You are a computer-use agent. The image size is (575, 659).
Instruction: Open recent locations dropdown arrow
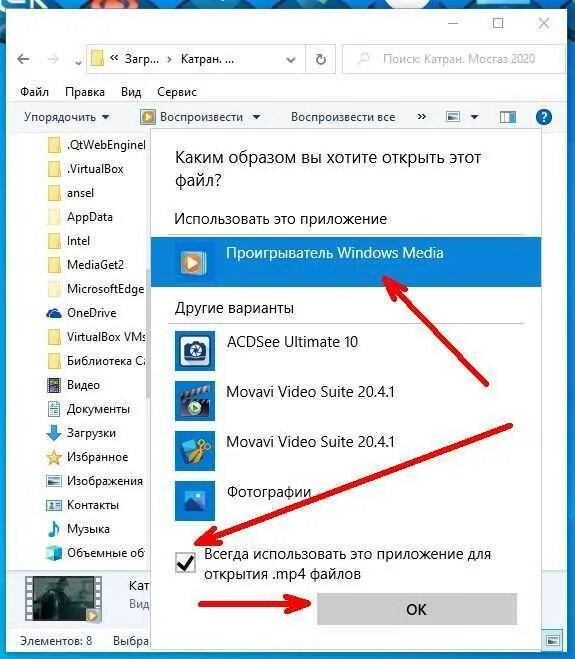(x=78, y=62)
